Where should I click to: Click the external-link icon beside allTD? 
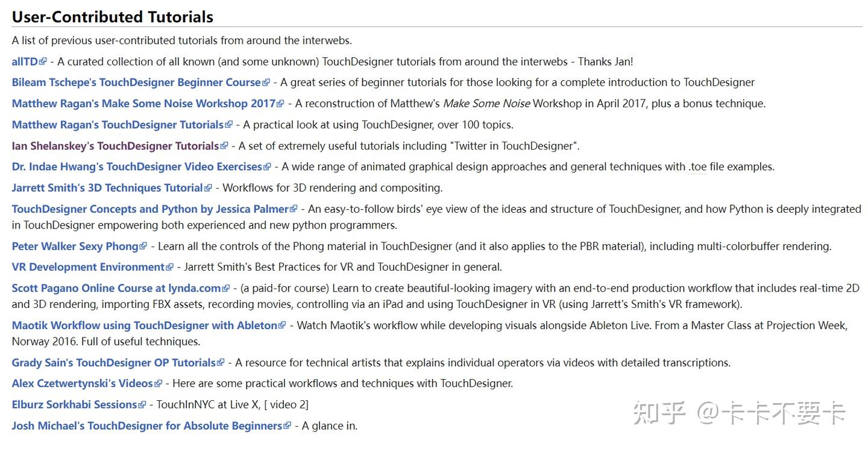pos(43,61)
